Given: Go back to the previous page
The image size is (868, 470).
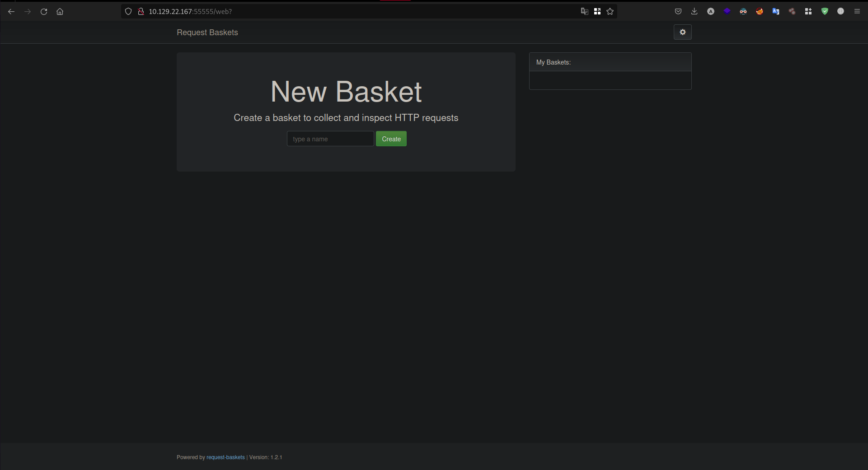Looking at the screenshot, I should tap(11, 12).
